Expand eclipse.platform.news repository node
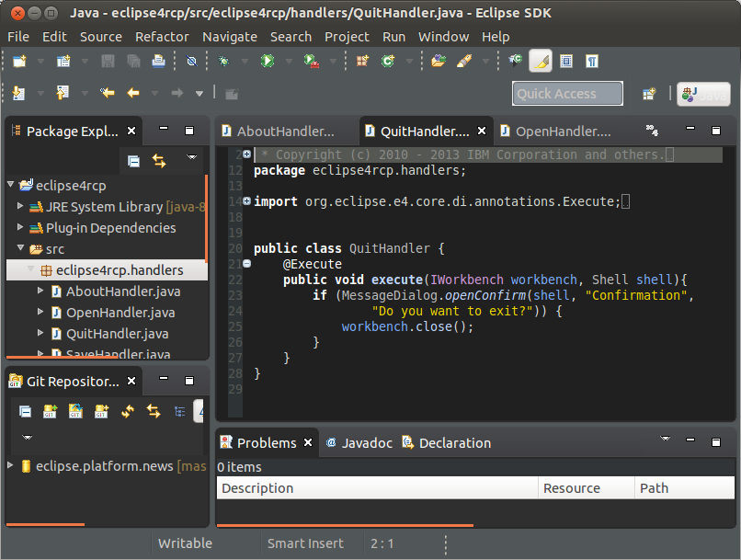Screen dimensions: 741x560 click(10, 465)
